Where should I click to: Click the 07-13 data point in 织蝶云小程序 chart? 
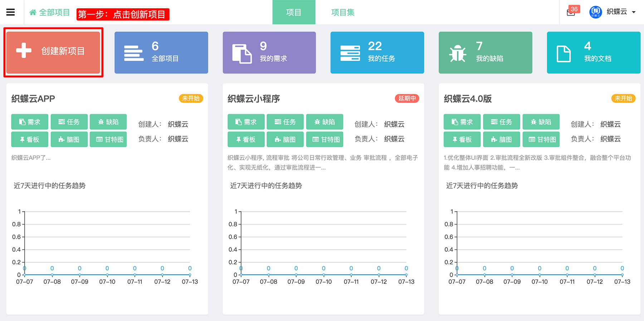point(406,275)
